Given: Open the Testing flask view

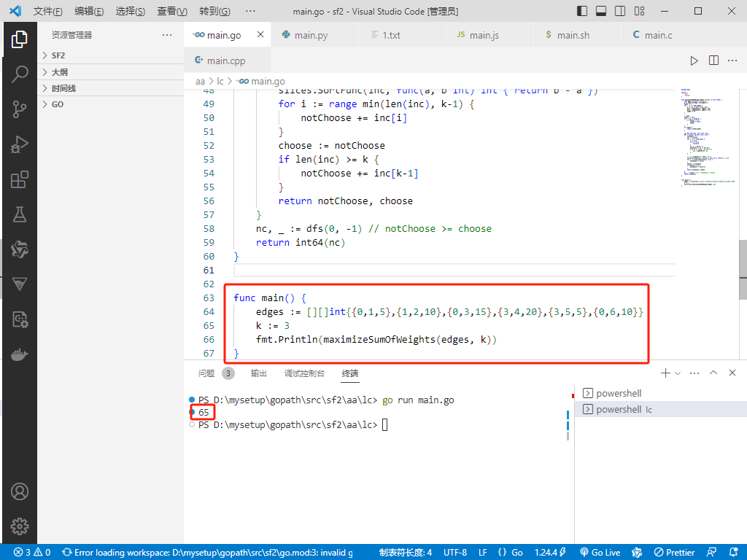Looking at the screenshot, I should [x=20, y=215].
